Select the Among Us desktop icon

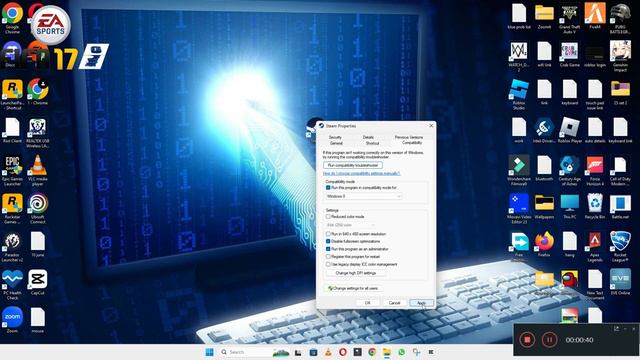[569, 281]
